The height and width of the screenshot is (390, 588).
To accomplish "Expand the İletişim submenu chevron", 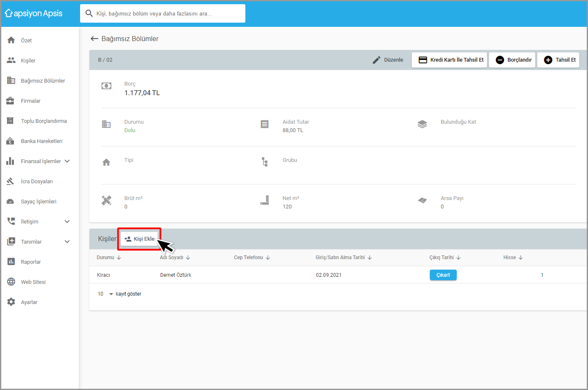I will tap(67, 221).
